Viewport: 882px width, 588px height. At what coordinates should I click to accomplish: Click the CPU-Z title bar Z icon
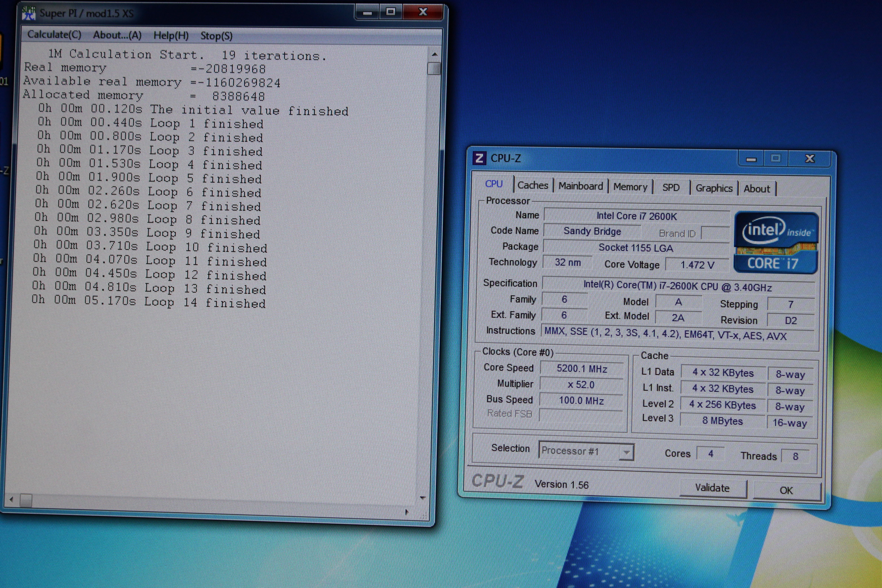point(479,158)
